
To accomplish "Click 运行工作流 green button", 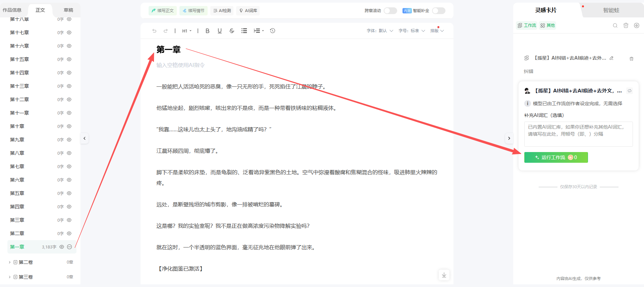I will (556, 157).
